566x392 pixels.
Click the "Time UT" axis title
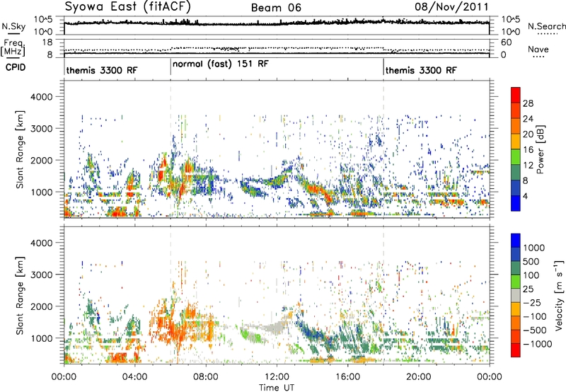pyautogui.click(x=277, y=388)
